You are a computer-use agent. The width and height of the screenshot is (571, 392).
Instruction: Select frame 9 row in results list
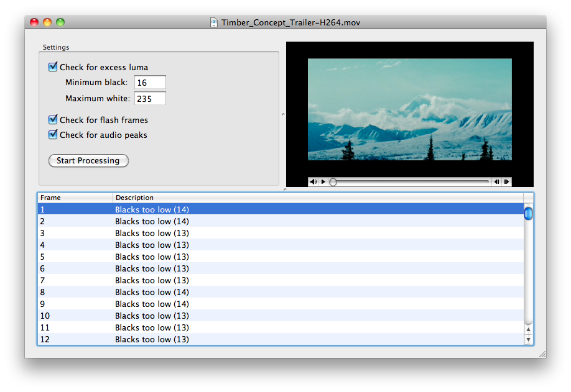click(x=281, y=304)
